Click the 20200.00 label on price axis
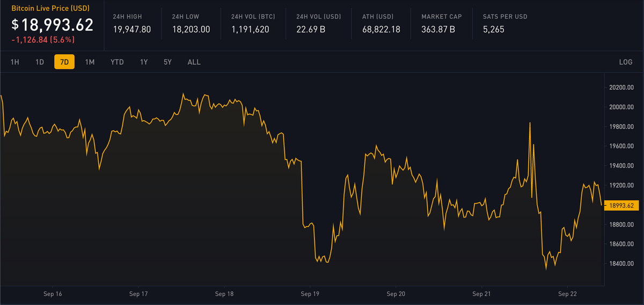Screen dimensions: 644x305 coord(621,88)
